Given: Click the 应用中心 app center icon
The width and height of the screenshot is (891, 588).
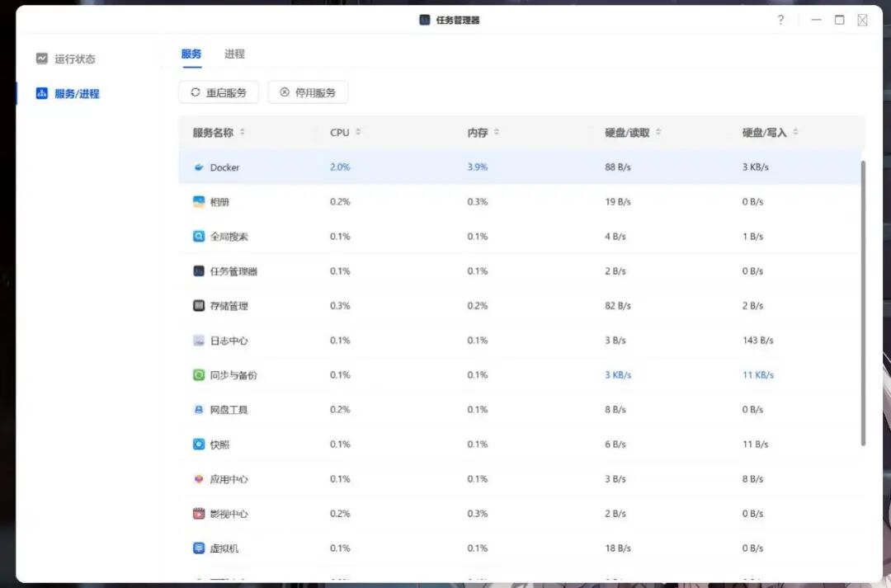Looking at the screenshot, I should click(198, 478).
